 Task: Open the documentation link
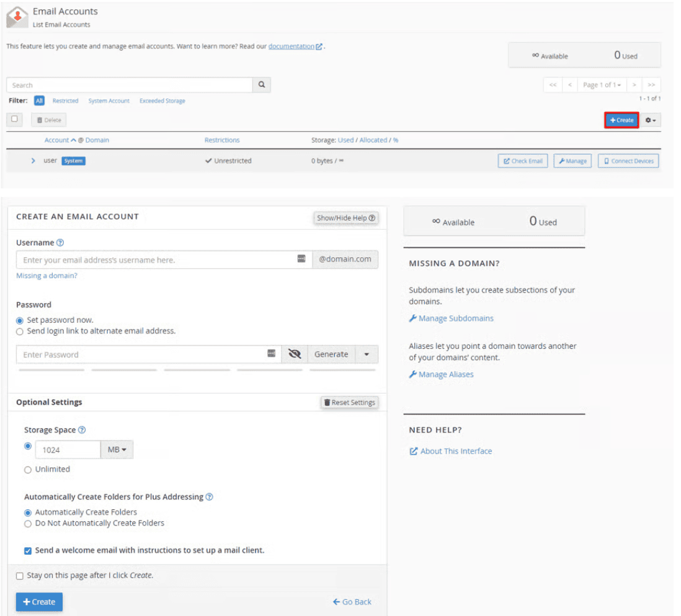294,46
